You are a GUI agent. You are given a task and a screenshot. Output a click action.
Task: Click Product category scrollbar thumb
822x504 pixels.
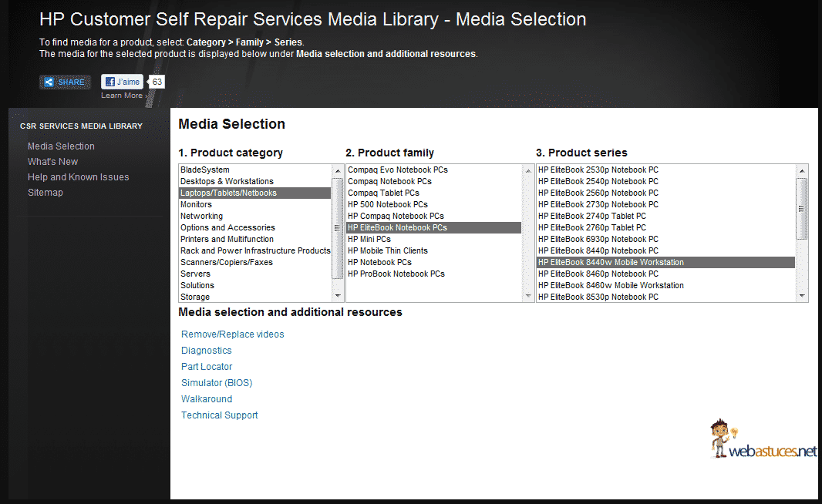pyautogui.click(x=338, y=228)
